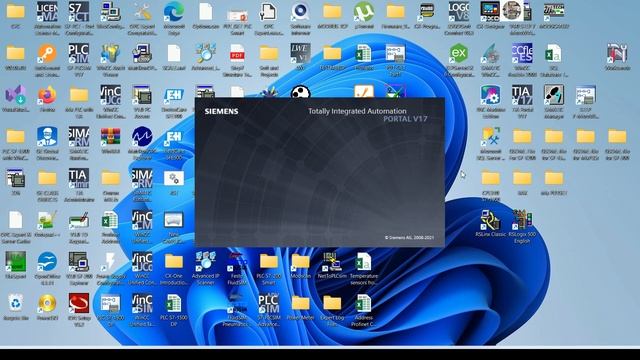Open the SIMATIC Manager footprint icon
The height and width of the screenshot is (360, 640).
click(554, 96)
